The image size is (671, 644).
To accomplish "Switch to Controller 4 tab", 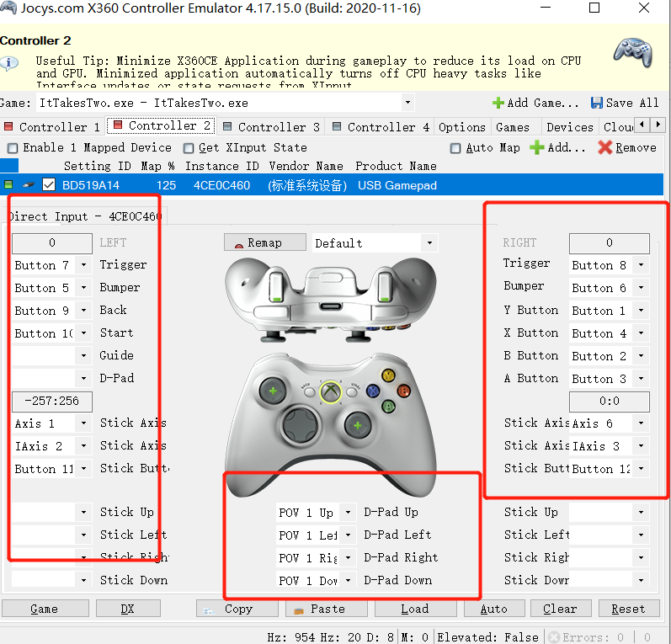I will click(381, 127).
